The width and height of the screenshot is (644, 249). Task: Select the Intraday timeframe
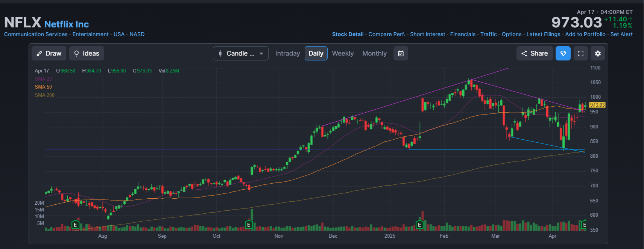(287, 53)
